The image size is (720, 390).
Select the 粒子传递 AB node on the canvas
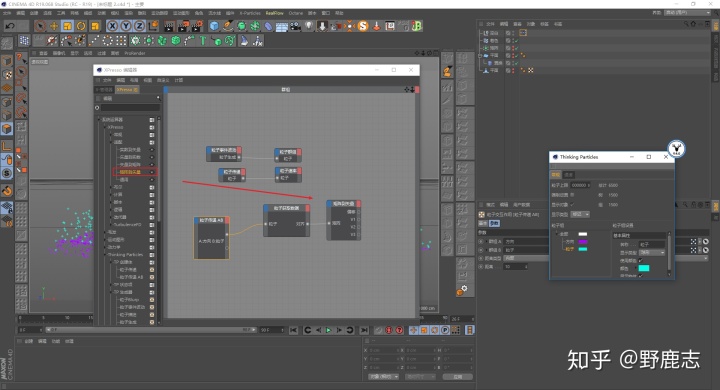tap(212, 238)
